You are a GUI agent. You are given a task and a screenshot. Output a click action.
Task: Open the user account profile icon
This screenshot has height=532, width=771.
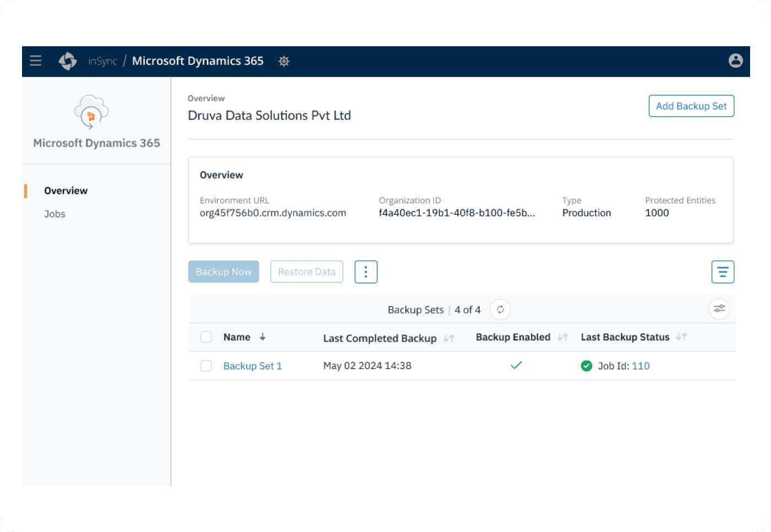click(x=735, y=61)
